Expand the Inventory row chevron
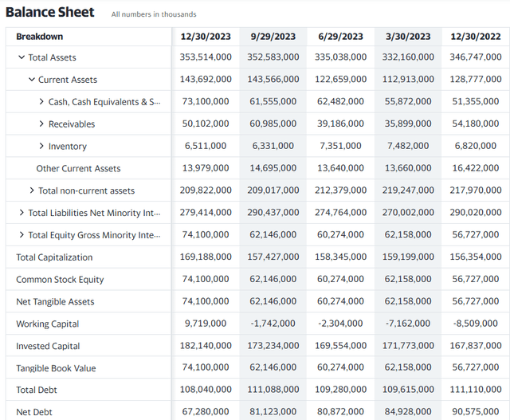This screenshot has width=510, height=420. point(41,146)
